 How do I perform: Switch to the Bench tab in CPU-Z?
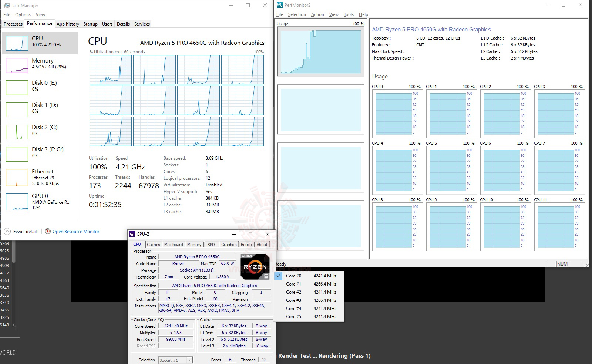click(246, 245)
